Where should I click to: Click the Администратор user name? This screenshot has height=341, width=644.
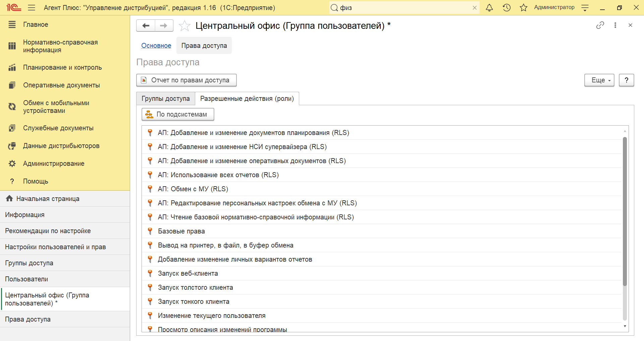[x=554, y=7]
